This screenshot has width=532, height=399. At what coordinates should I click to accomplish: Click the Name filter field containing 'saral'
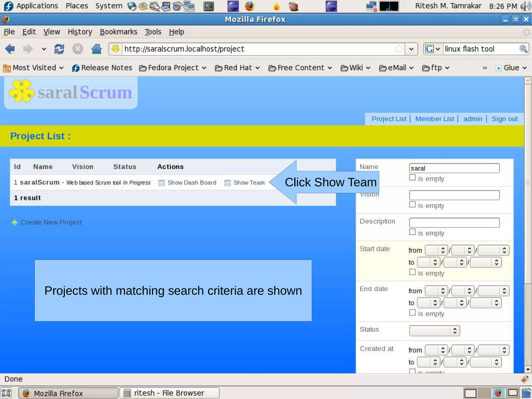(454, 168)
